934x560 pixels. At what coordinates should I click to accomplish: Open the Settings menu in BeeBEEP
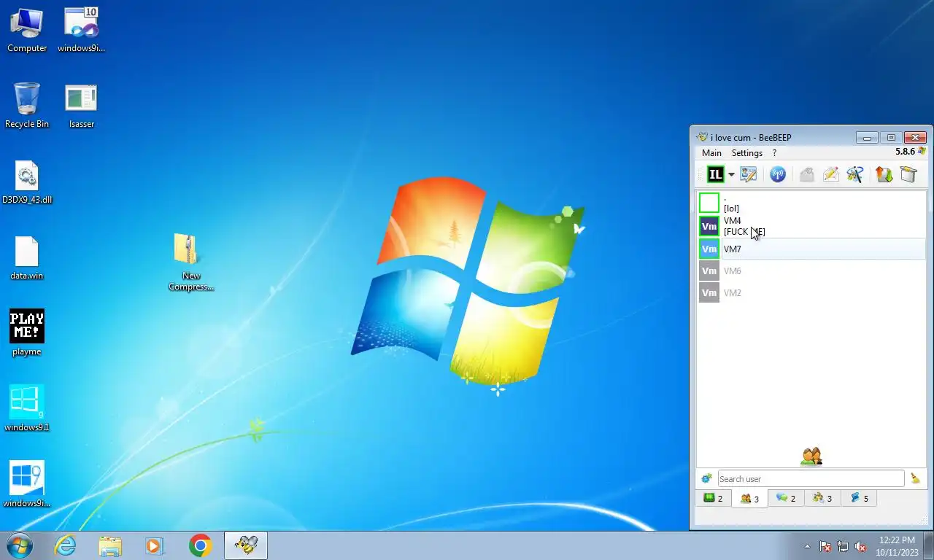[747, 153]
